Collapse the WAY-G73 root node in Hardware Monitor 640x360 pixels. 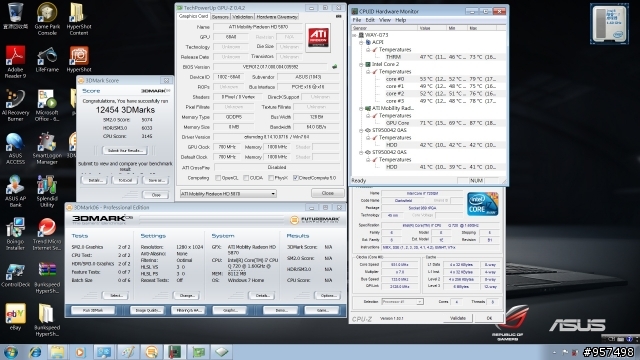(x=355, y=35)
